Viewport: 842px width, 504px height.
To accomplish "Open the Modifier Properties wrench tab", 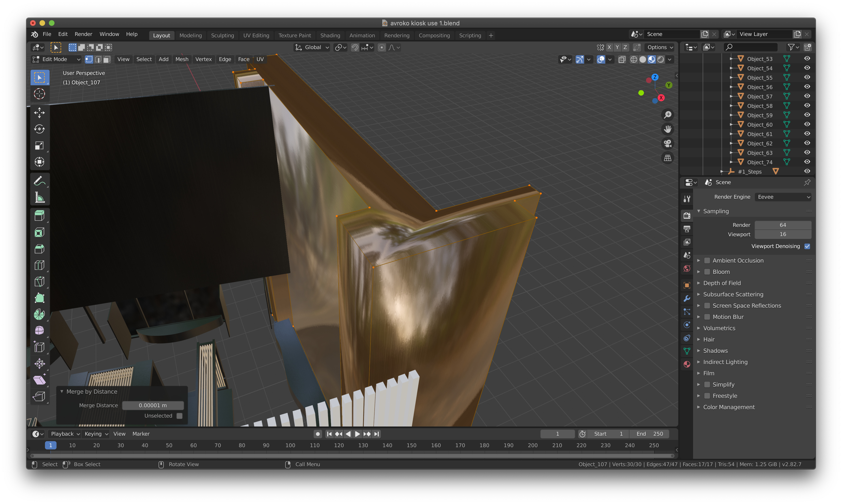I will pos(687,299).
